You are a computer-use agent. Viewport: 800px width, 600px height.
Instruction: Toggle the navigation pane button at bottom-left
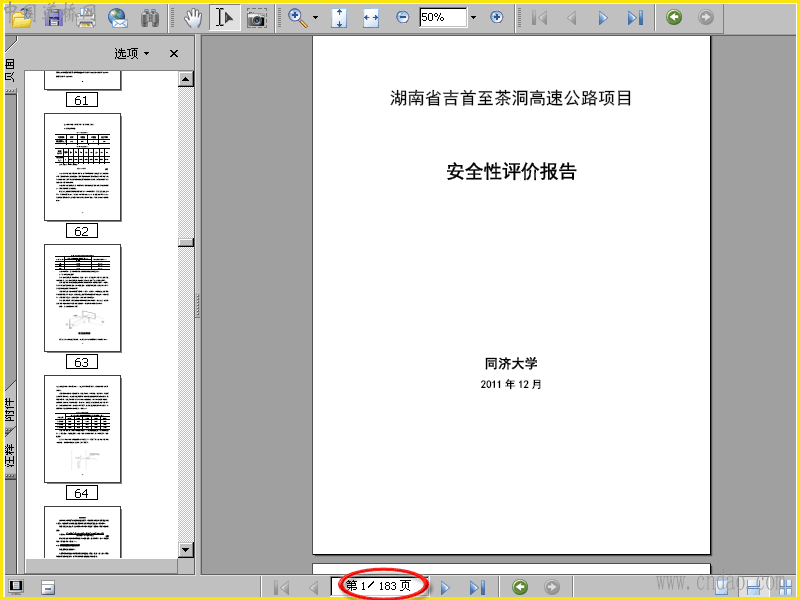coord(16,587)
